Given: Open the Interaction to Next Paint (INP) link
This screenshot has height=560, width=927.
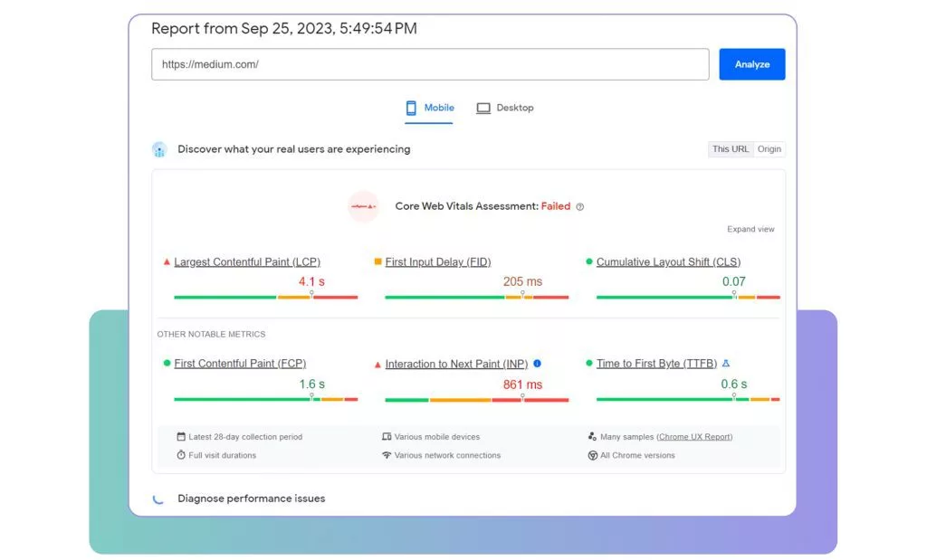Looking at the screenshot, I should pyautogui.click(x=456, y=364).
